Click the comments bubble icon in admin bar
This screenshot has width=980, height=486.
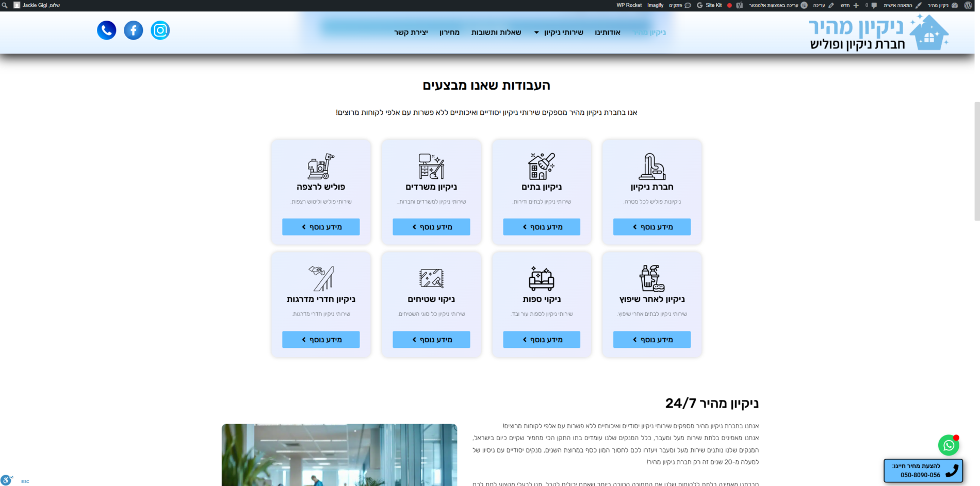(x=873, y=5)
